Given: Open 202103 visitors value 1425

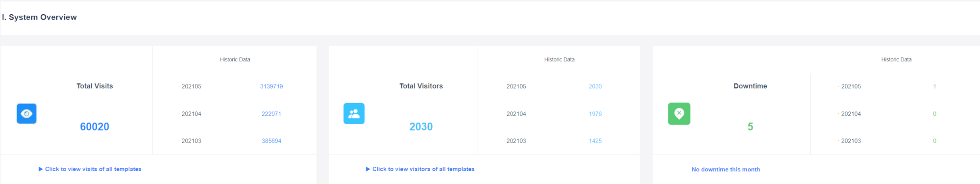Looking at the screenshot, I should click(595, 141).
